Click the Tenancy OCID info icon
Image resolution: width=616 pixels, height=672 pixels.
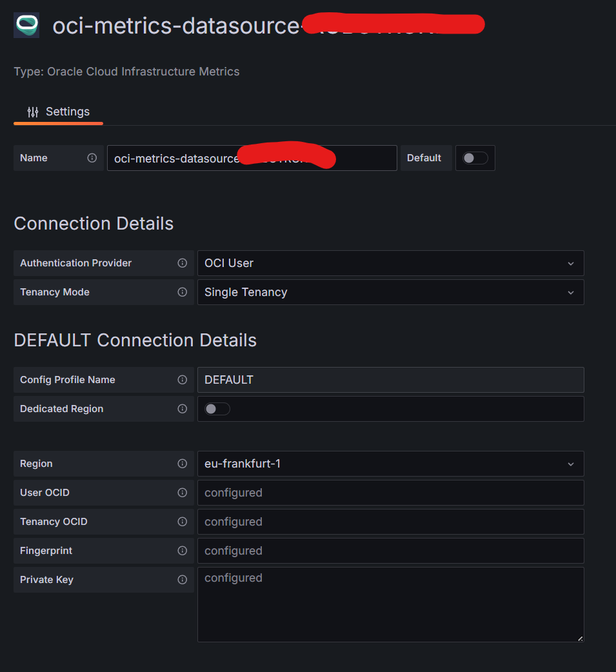[182, 522]
